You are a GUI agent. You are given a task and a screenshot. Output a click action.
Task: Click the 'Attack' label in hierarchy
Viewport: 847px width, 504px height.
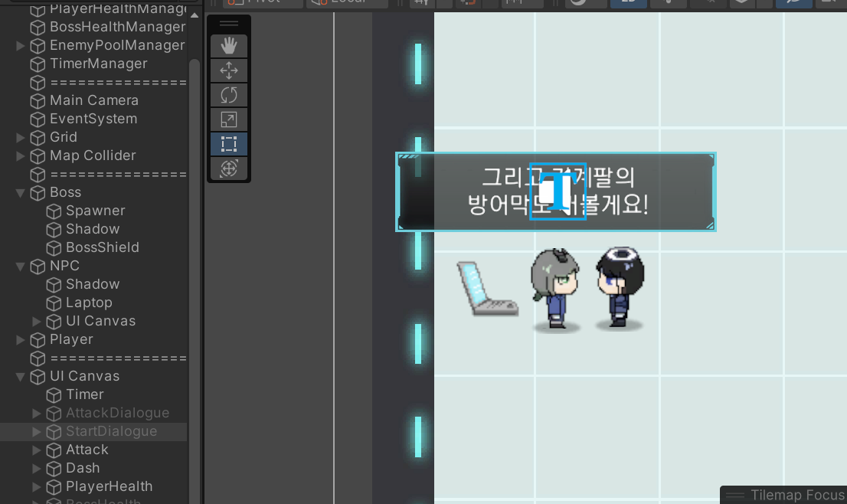tap(87, 450)
